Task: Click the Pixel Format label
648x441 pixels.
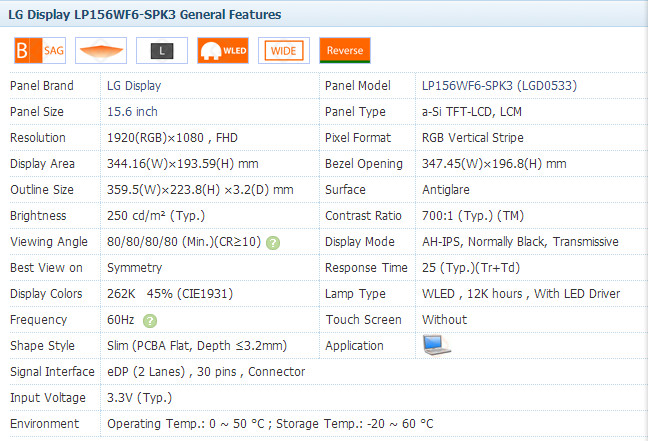Action: coord(357,138)
